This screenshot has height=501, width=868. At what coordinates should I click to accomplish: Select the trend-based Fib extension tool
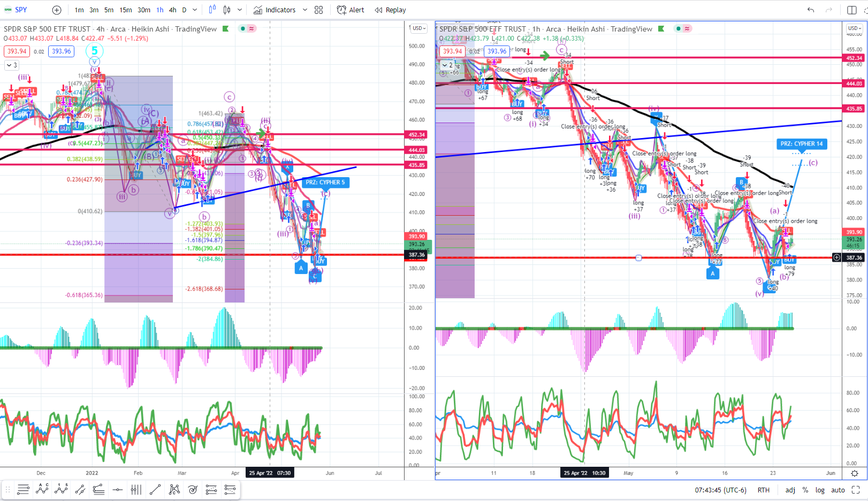point(98,489)
